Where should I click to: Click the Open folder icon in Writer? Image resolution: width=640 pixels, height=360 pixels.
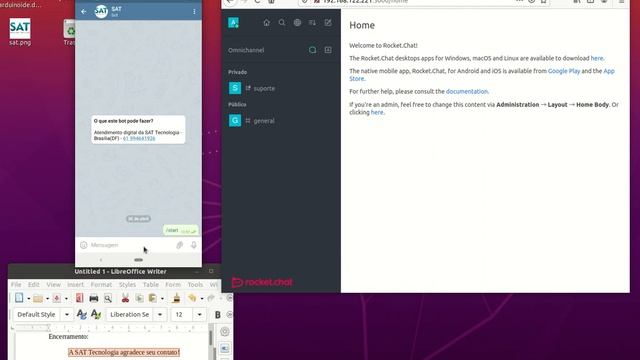pyautogui.click(x=38, y=298)
